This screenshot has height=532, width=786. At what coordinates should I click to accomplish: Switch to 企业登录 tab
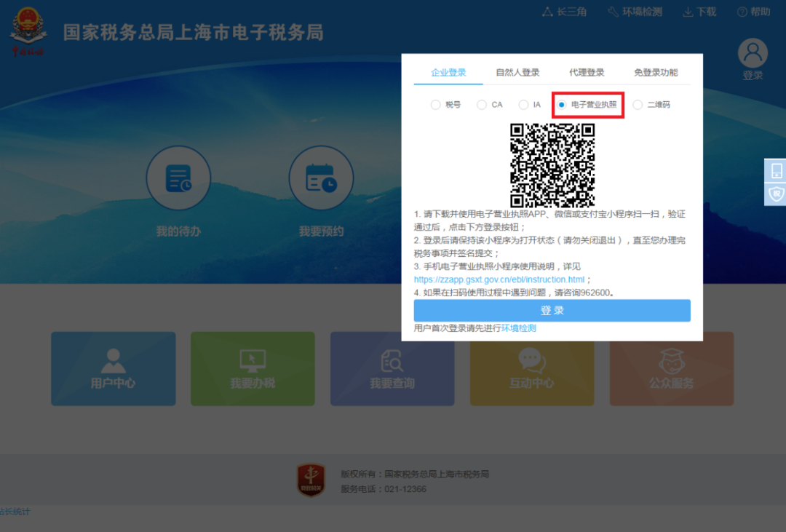[x=448, y=72]
